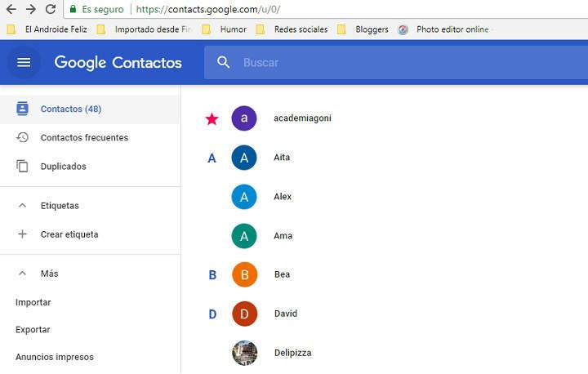Click Bea's orange avatar
The width and height of the screenshot is (588, 374).
245,274
